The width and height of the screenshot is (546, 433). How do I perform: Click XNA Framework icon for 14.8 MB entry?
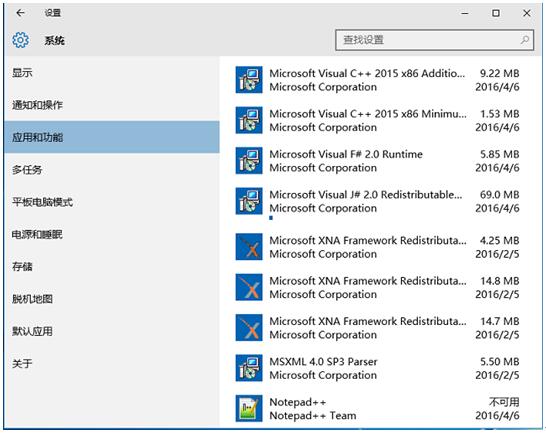point(249,287)
